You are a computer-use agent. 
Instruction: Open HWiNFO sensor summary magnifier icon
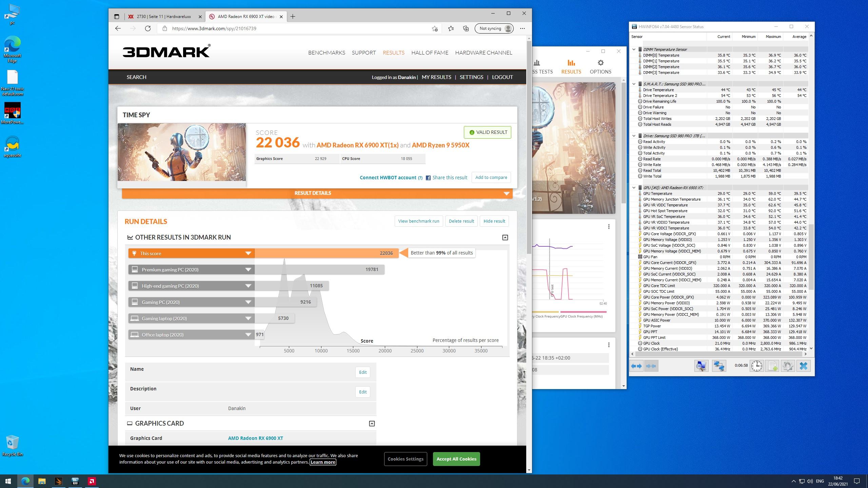[701, 366]
